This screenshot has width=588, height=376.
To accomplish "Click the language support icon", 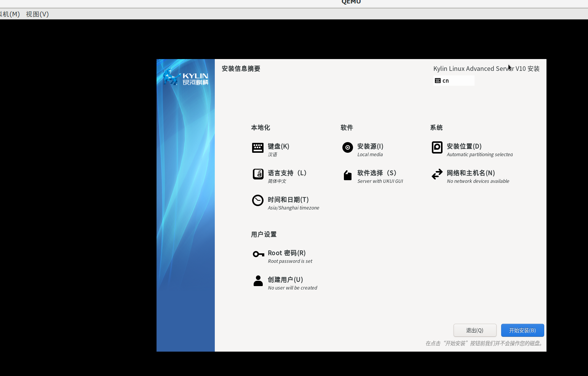I will point(258,174).
